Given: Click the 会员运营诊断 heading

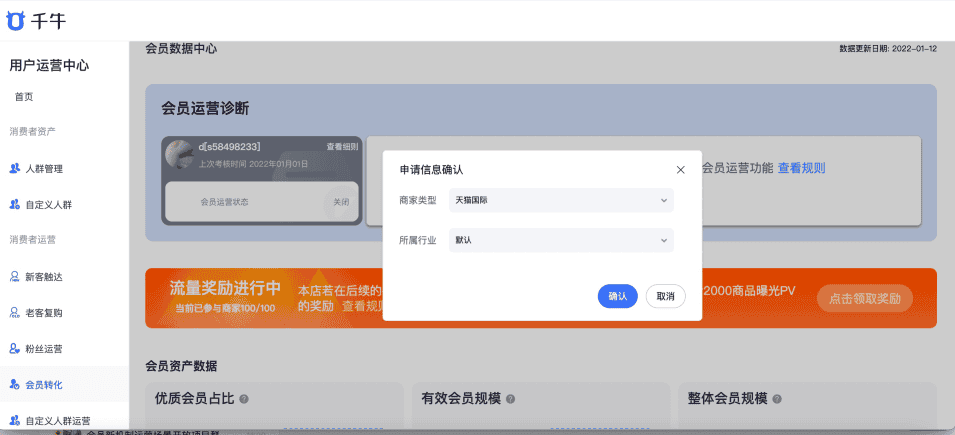Looking at the screenshot, I should [205, 109].
